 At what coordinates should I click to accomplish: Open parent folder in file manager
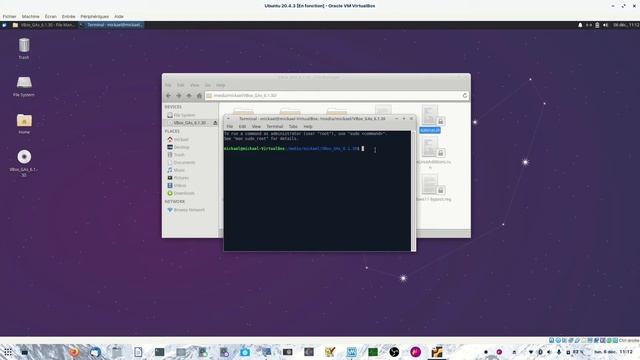(189, 96)
